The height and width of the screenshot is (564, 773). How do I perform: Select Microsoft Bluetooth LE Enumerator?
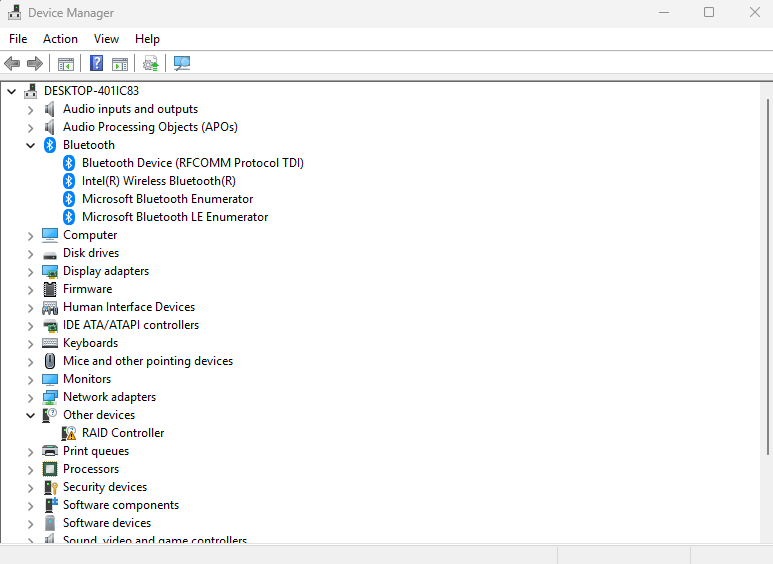(x=175, y=217)
